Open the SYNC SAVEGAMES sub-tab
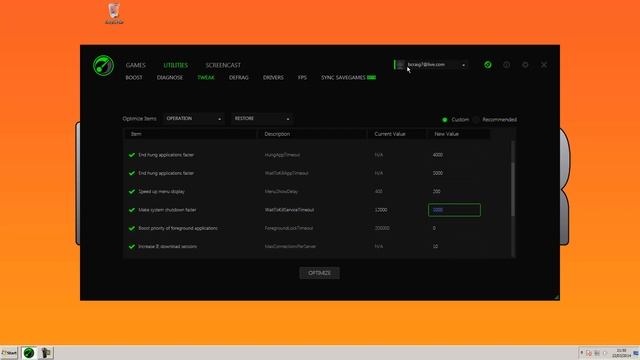 [343, 78]
